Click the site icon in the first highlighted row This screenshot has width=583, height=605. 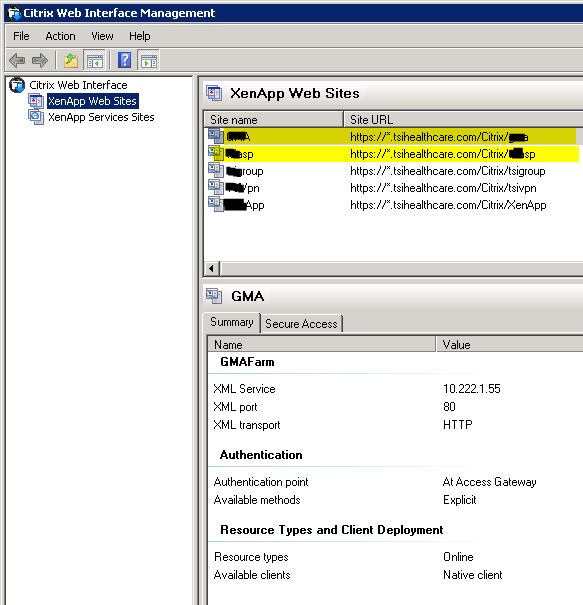pos(216,136)
